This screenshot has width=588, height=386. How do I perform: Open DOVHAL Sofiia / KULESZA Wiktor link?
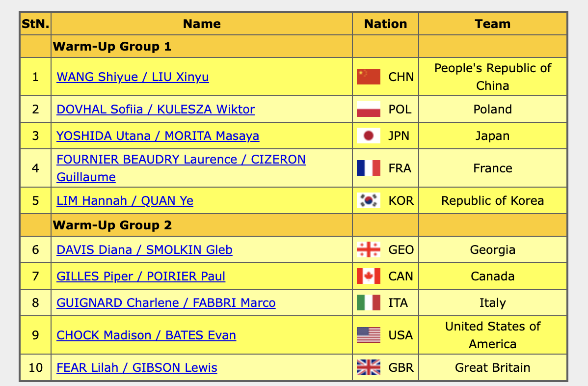[156, 109]
